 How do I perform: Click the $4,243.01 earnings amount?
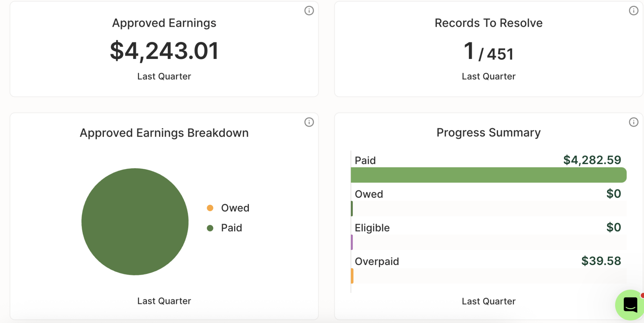click(x=164, y=50)
